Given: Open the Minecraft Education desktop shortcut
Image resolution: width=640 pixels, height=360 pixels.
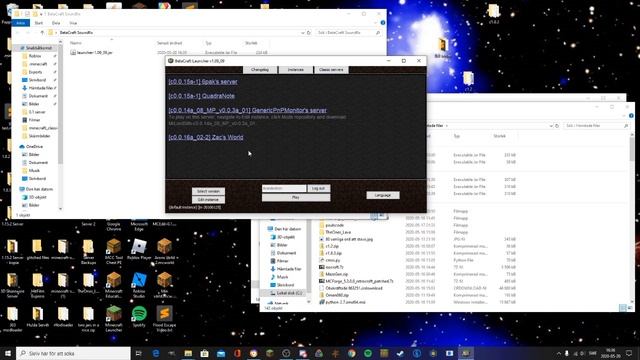Looking at the screenshot, I should coord(113,285).
